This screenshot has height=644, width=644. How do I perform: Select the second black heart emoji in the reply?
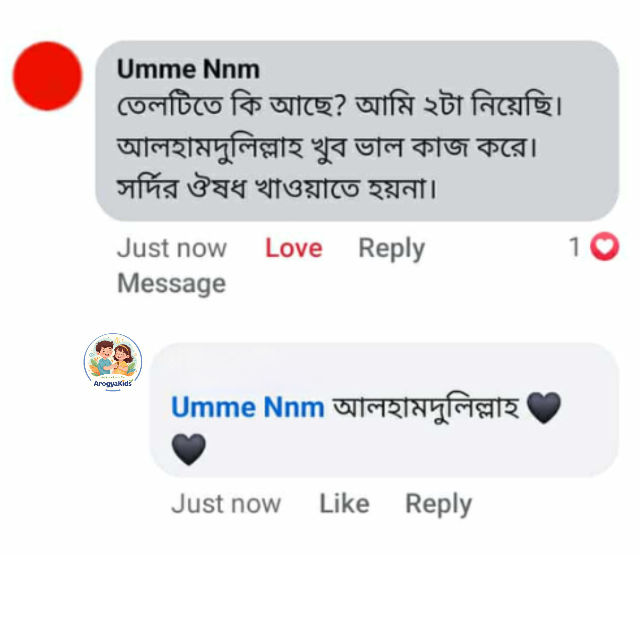(189, 449)
